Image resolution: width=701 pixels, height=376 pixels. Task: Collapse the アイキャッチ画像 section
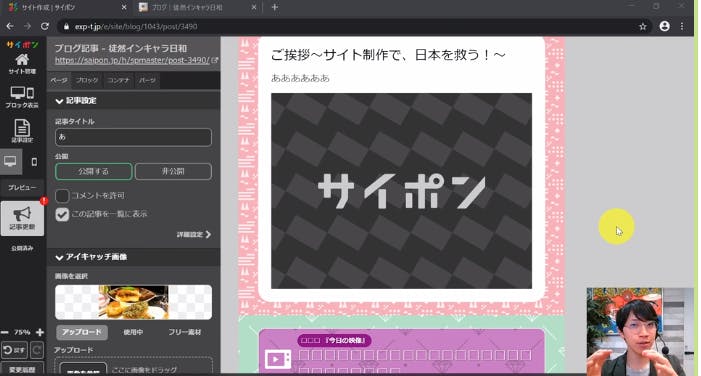click(133, 257)
